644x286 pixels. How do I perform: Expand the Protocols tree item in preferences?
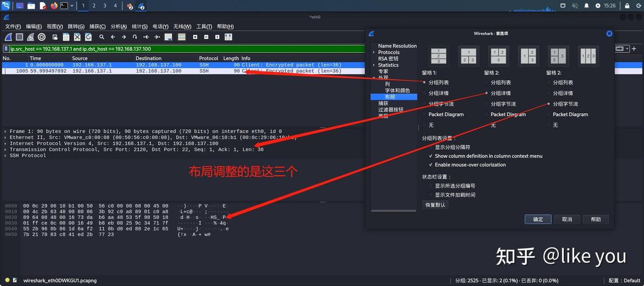click(374, 53)
